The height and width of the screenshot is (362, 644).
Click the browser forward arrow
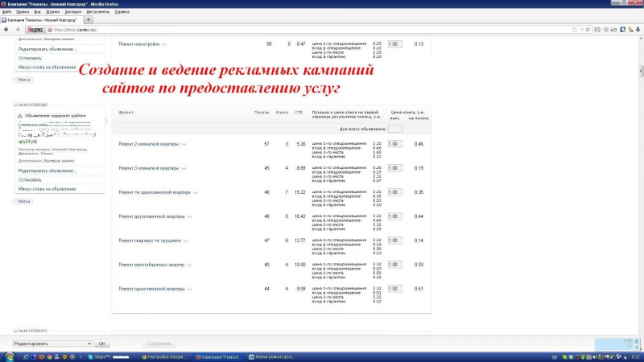(18, 30)
